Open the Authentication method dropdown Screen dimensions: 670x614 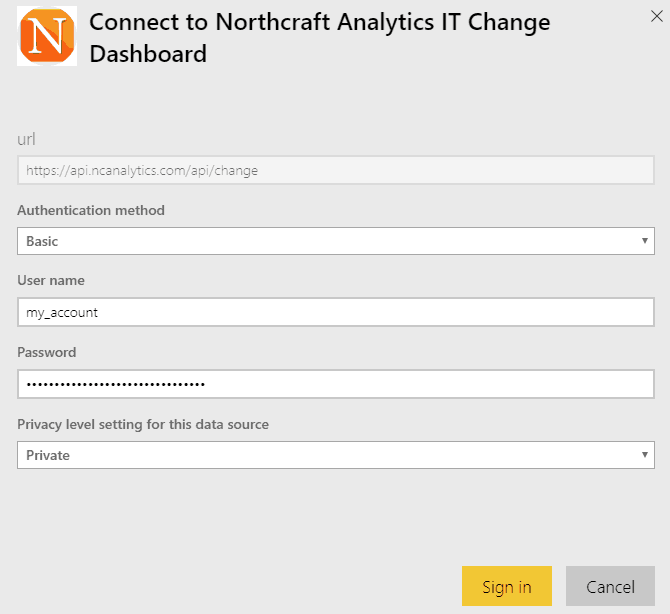[335, 241]
